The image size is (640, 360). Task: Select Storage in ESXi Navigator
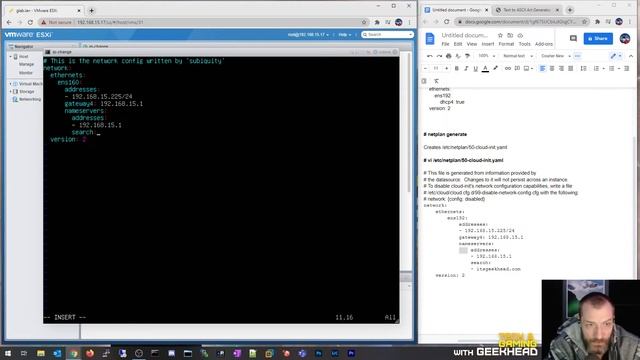[27, 92]
